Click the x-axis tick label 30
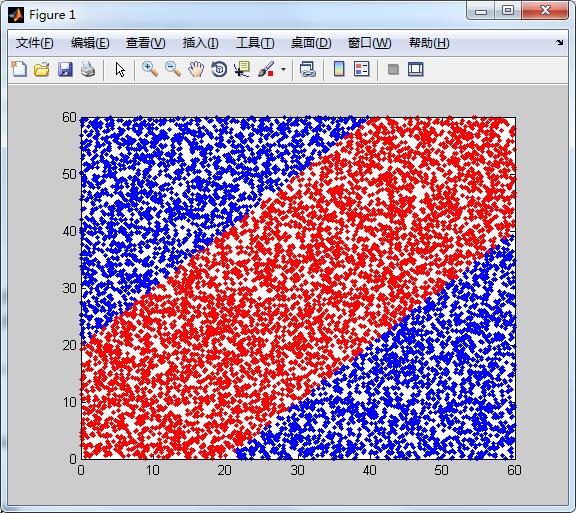This screenshot has width=576, height=513. coord(297,470)
